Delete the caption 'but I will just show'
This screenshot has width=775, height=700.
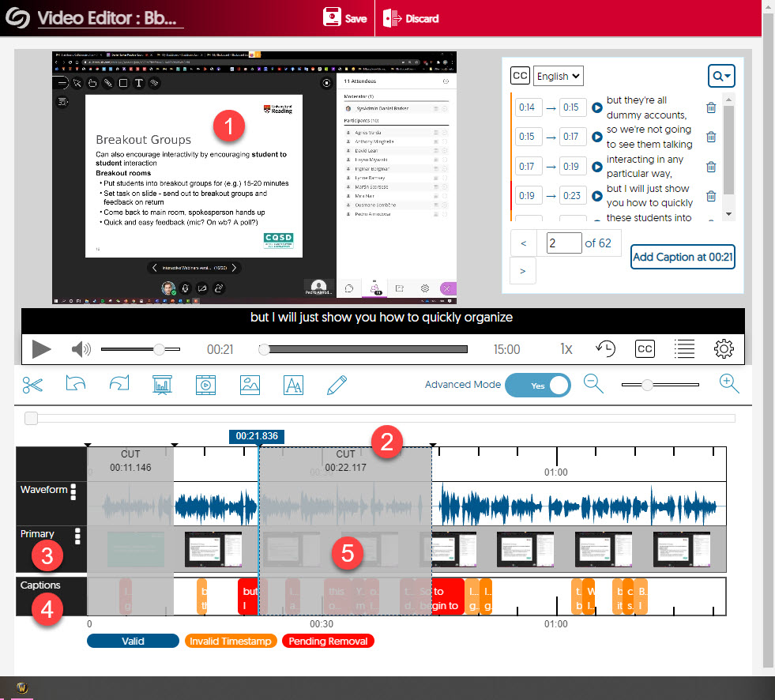[711, 196]
